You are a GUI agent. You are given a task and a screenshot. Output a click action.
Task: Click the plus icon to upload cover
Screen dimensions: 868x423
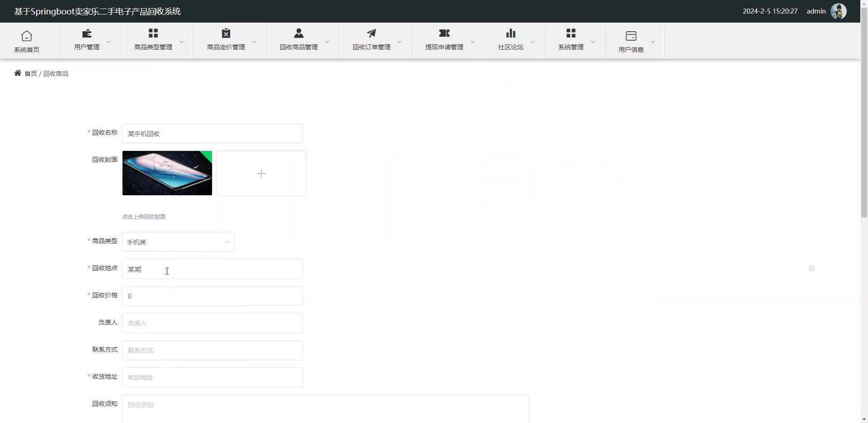(x=261, y=174)
